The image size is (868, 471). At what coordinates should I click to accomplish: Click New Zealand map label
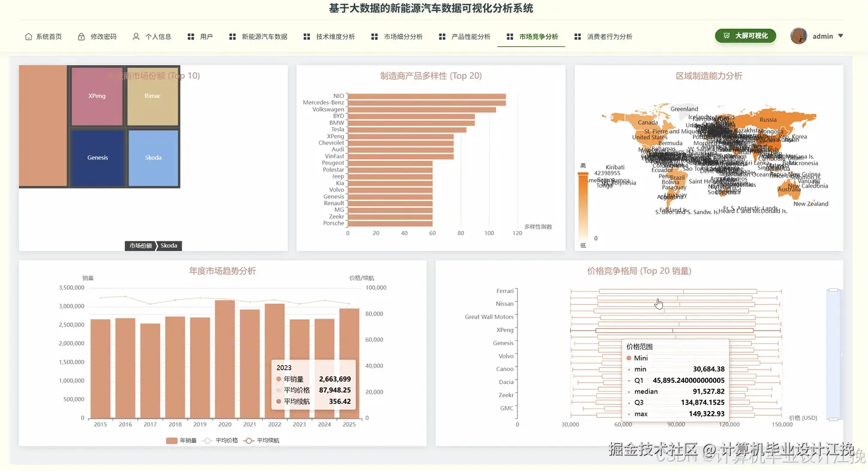[x=811, y=204]
